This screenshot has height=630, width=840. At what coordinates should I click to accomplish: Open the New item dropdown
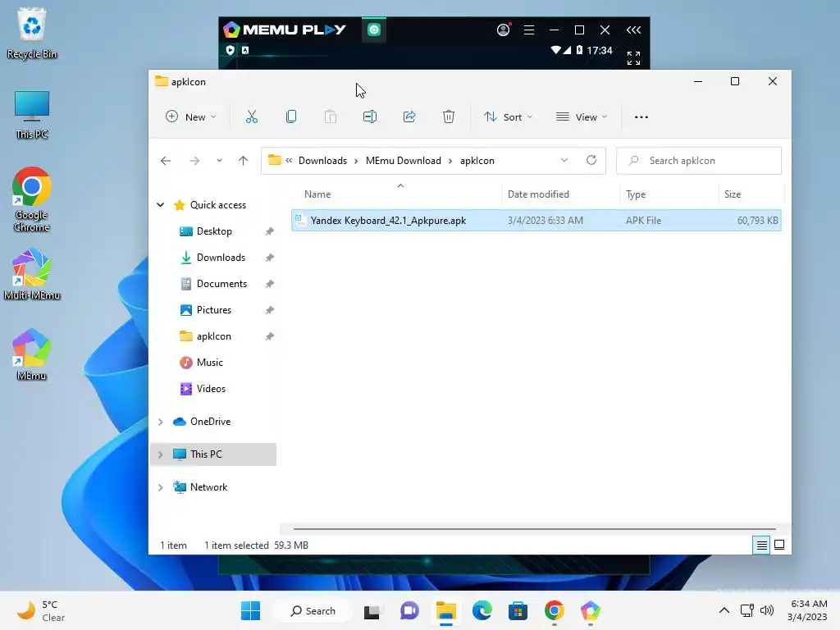[191, 116]
